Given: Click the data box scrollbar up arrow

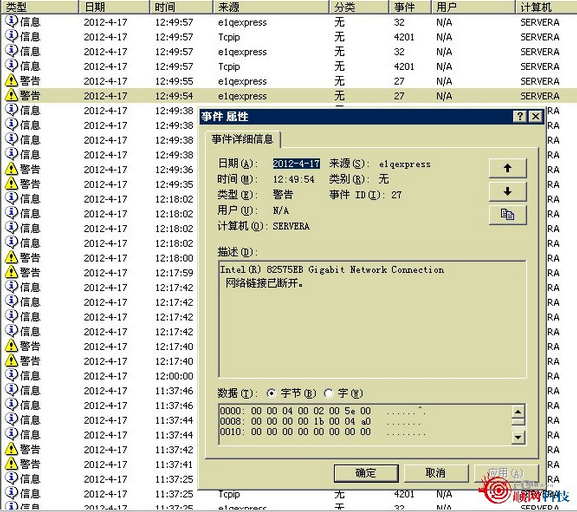Looking at the screenshot, I should (x=518, y=412).
